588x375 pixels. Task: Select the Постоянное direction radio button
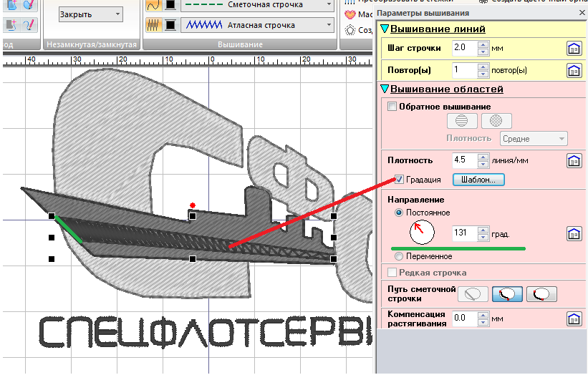(399, 213)
